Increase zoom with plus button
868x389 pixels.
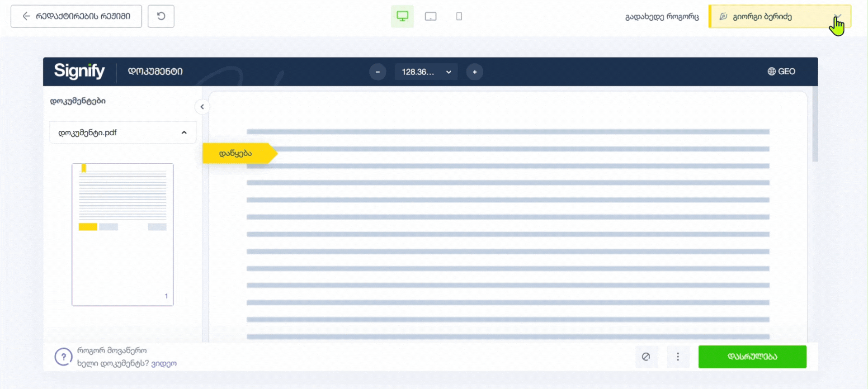point(475,72)
